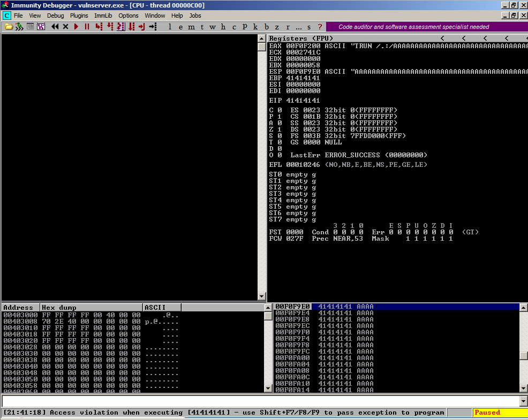528x420 pixels.
Task: Select the ESP 00F0F9E0 register line
Action: click(398, 71)
